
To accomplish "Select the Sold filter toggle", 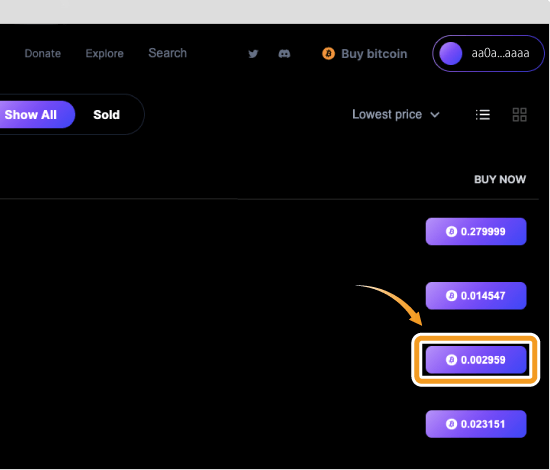I will tap(107, 115).
